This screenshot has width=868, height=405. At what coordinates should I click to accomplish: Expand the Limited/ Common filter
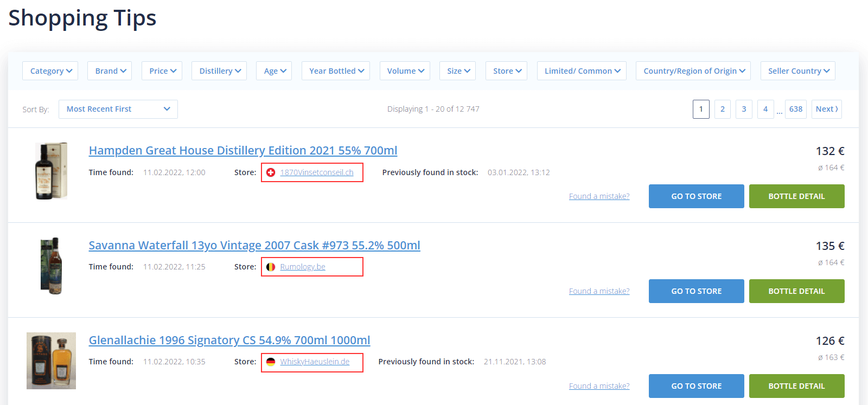(582, 71)
